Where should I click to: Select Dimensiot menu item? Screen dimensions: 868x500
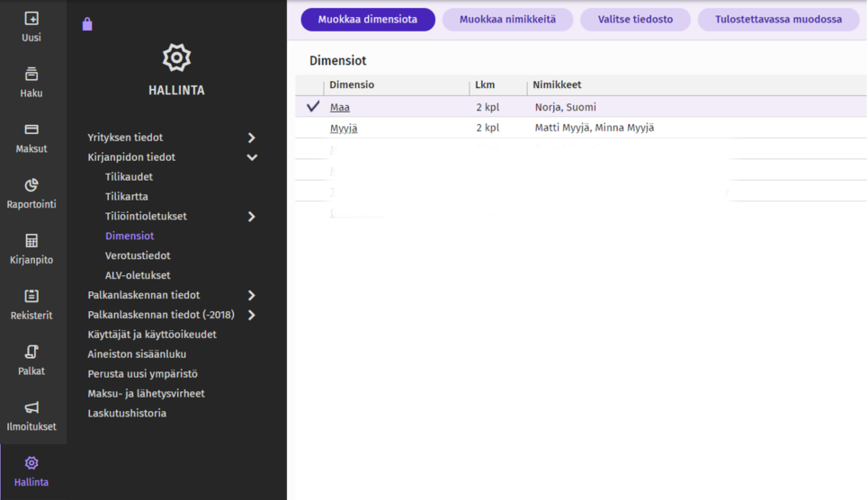[130, 236]
